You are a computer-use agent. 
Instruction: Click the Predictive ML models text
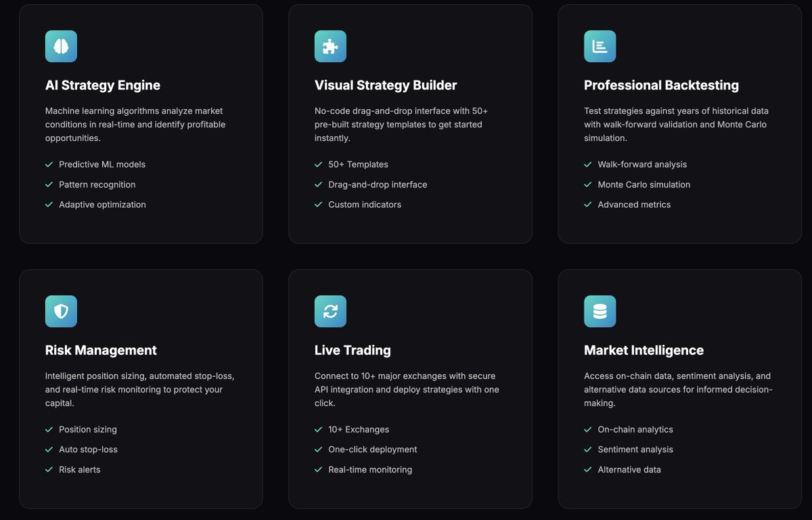(x=102, y=165)
